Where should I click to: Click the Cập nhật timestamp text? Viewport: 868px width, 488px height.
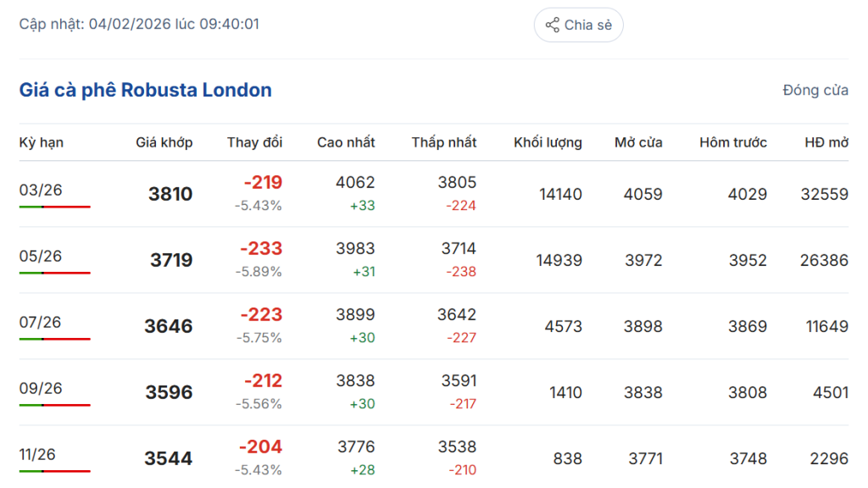139,24
